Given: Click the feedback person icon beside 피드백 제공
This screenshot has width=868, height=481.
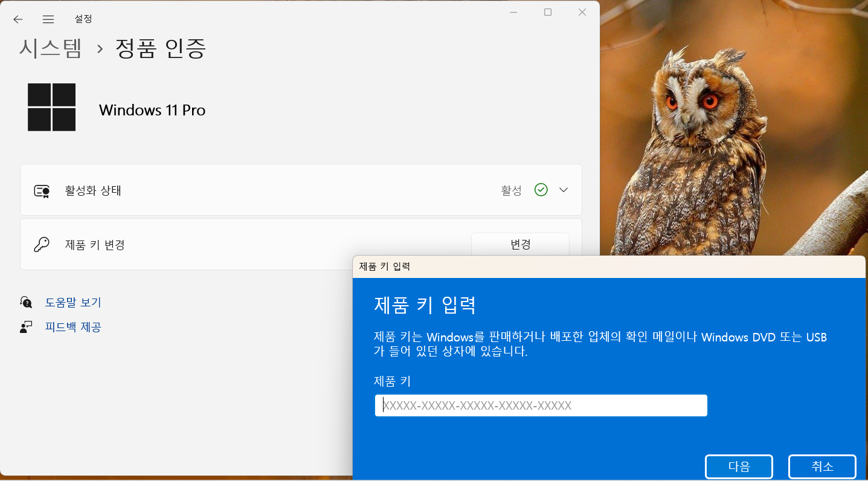Looking at the screenshot, I should [26, 328].
